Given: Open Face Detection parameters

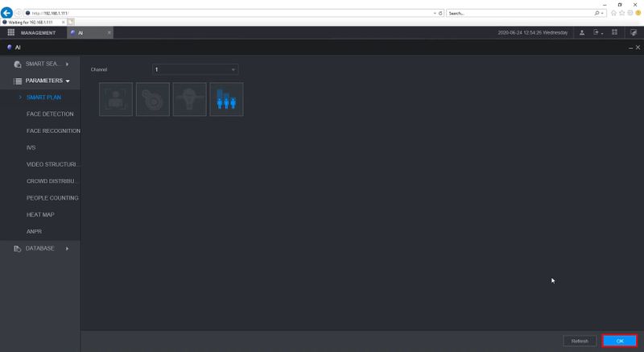Looking at the screenshot, I should pos(50,114).
